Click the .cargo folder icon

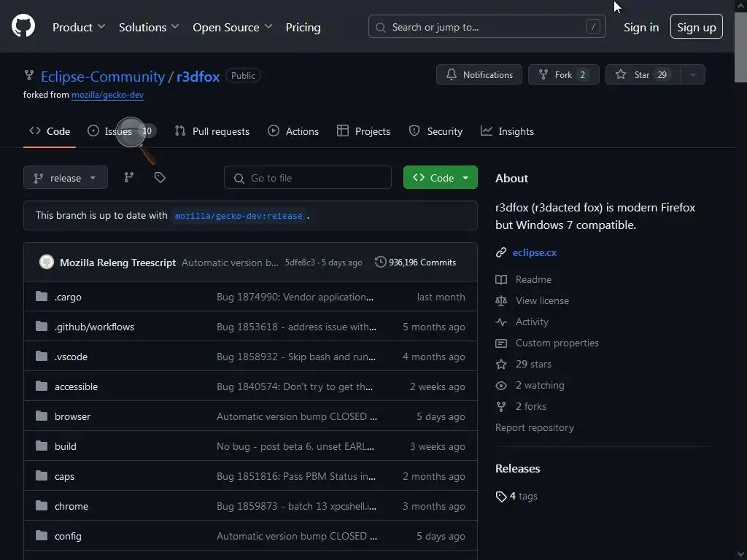point(42,297)
